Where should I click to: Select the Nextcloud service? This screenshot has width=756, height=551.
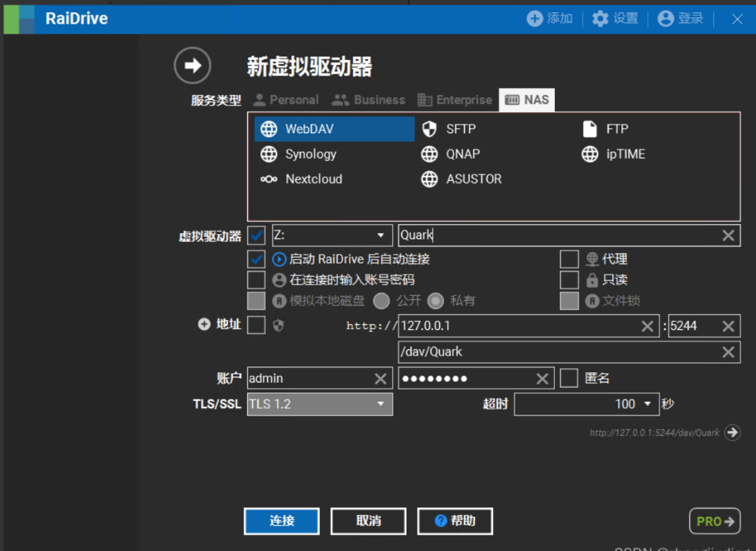click(x=301, y=179)
